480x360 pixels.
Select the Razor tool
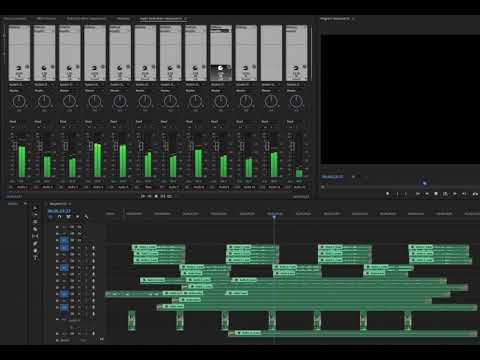35,229
